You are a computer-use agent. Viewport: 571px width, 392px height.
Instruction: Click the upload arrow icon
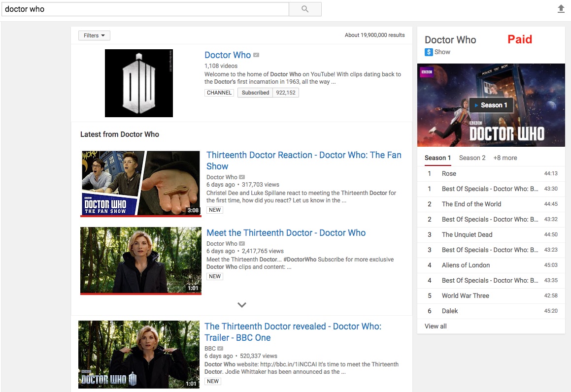561,9
